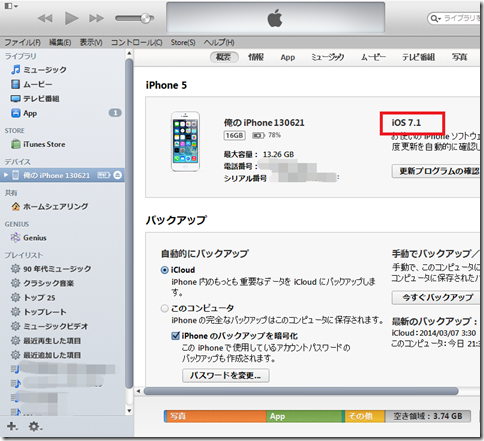Click the ホームシェアリング house icon

(15, 207)
